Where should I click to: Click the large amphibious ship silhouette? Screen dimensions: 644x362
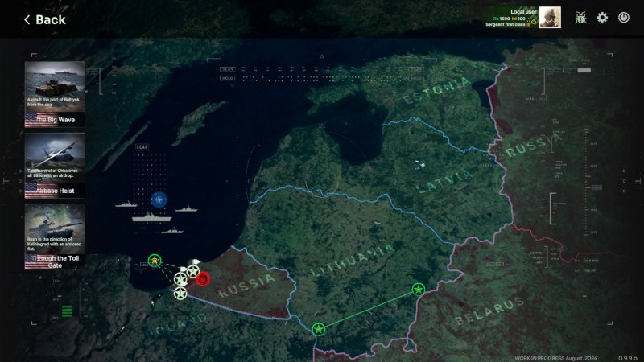coord(152,217)
